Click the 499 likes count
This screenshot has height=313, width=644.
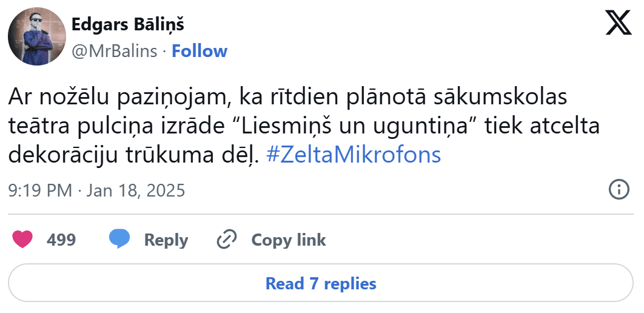point(61,240)
